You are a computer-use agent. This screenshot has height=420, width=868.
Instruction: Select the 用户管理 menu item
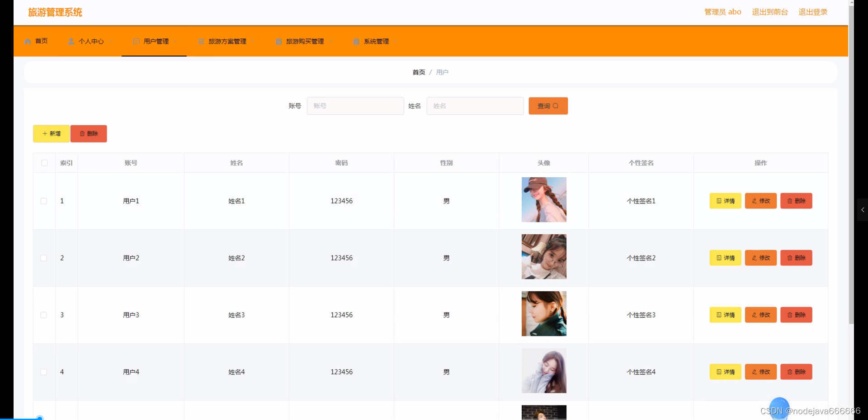click(154, 41)
